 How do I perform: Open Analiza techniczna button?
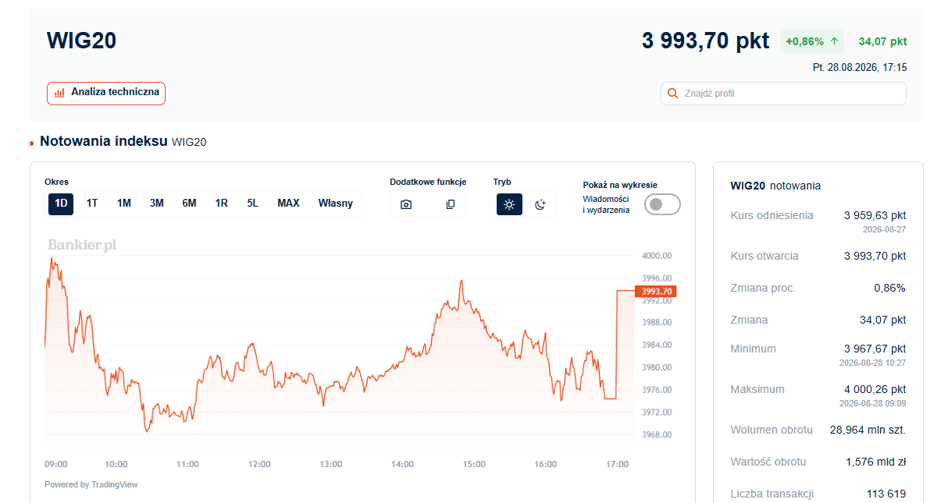[x=106, y=93]
